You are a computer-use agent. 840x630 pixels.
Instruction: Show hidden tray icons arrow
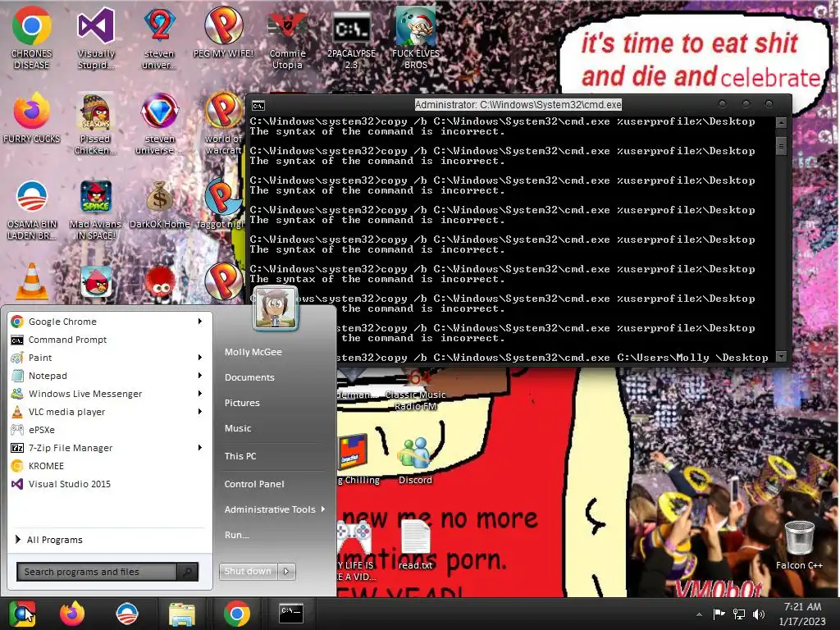pos(699,614)
